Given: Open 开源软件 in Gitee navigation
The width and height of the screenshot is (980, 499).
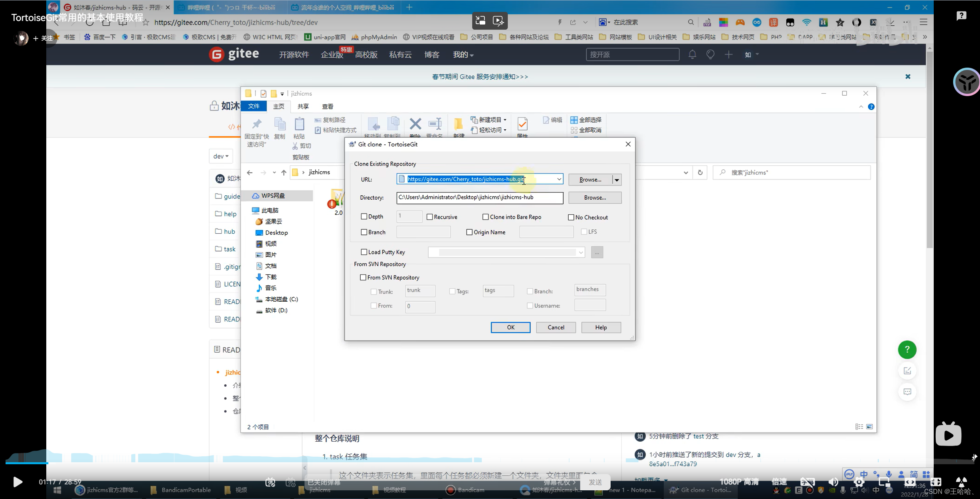Looking at the screenshot, I should (294, 55).
